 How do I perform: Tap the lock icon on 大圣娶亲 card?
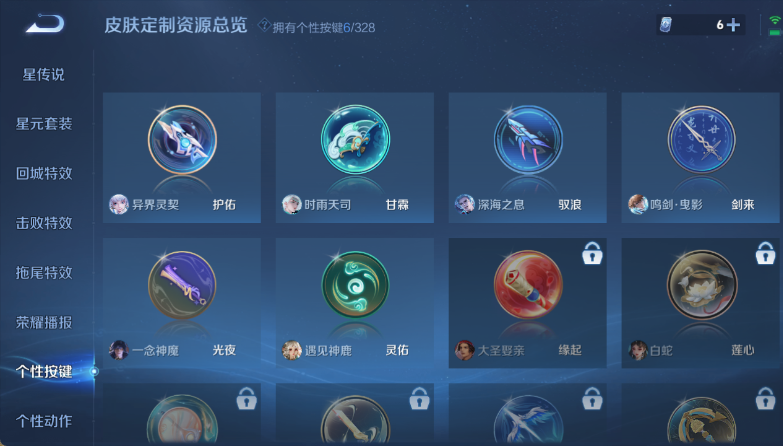pyautogui.click(x=592, y=253)
